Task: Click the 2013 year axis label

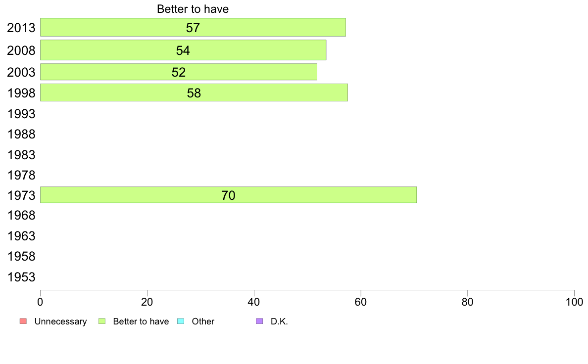Action: pos(21,28)
